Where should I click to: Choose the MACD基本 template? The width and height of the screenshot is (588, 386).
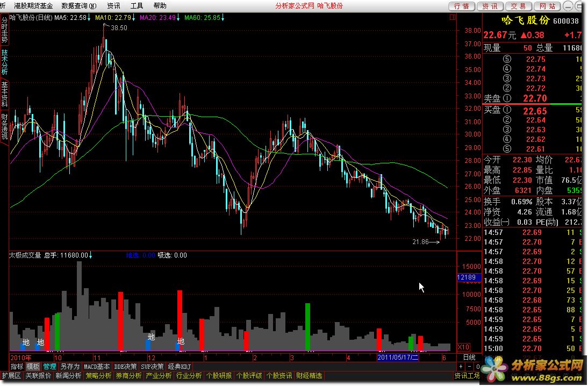click(97, 367)
